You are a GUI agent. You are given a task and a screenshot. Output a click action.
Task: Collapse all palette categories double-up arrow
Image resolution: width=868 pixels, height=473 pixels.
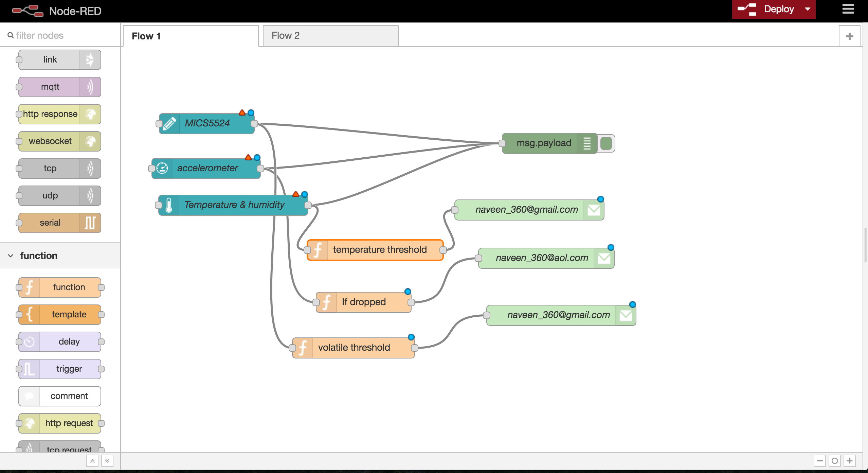[x=92, y=461]
